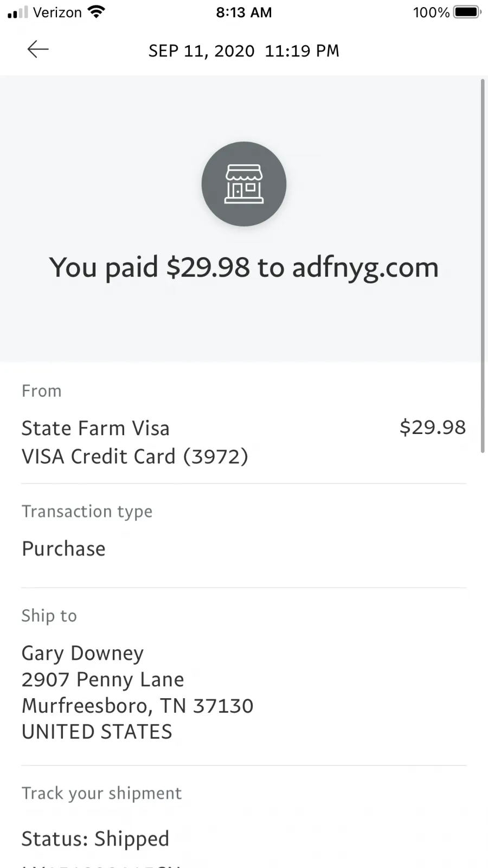Tap the Wi-Fi status icon
The height and width of the screenshot is (868, 488).
[97, 12]
